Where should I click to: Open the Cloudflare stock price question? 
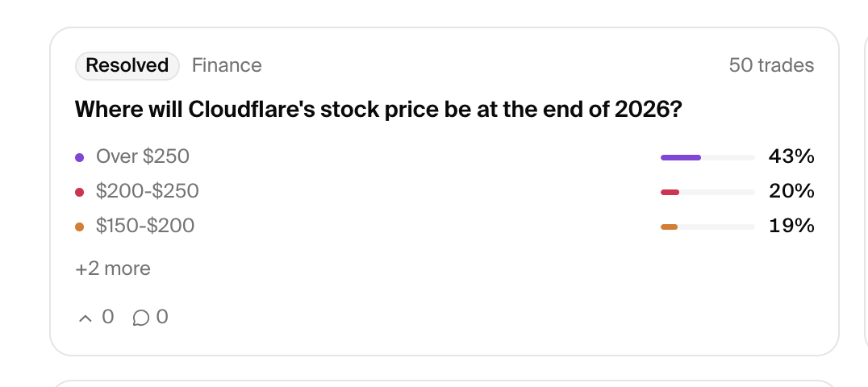point(378,110)
